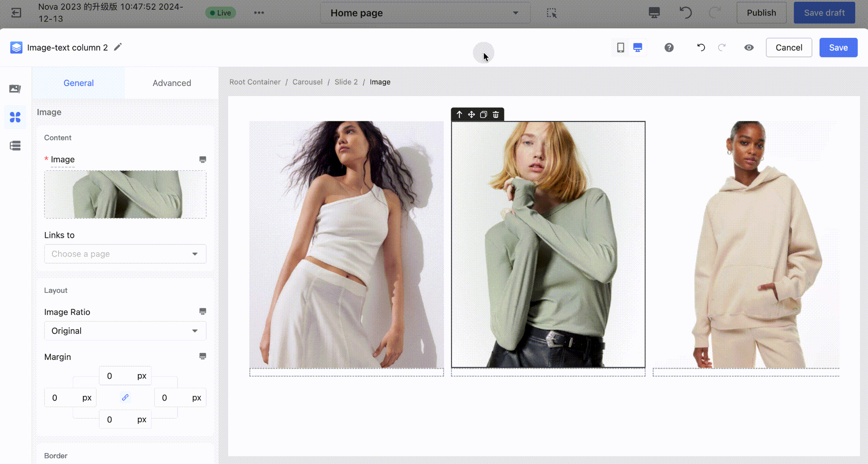Select parent element with up arrow icon

459,115
